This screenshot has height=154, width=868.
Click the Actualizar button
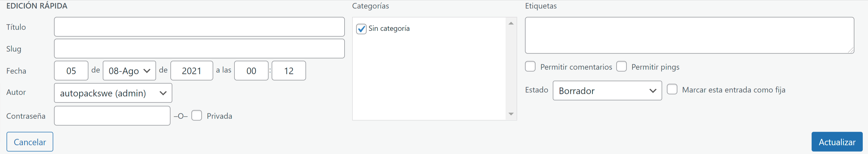coord(837,142)
